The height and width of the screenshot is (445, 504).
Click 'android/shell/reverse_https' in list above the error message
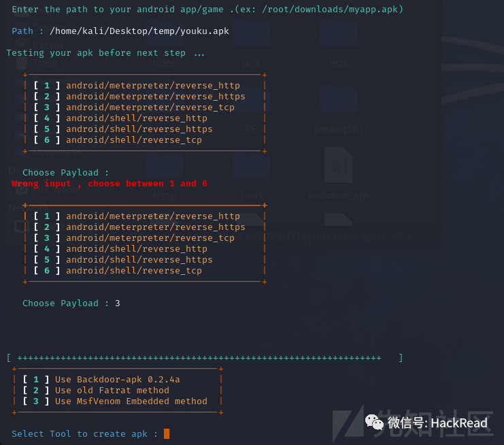click(x=139, y=129)
